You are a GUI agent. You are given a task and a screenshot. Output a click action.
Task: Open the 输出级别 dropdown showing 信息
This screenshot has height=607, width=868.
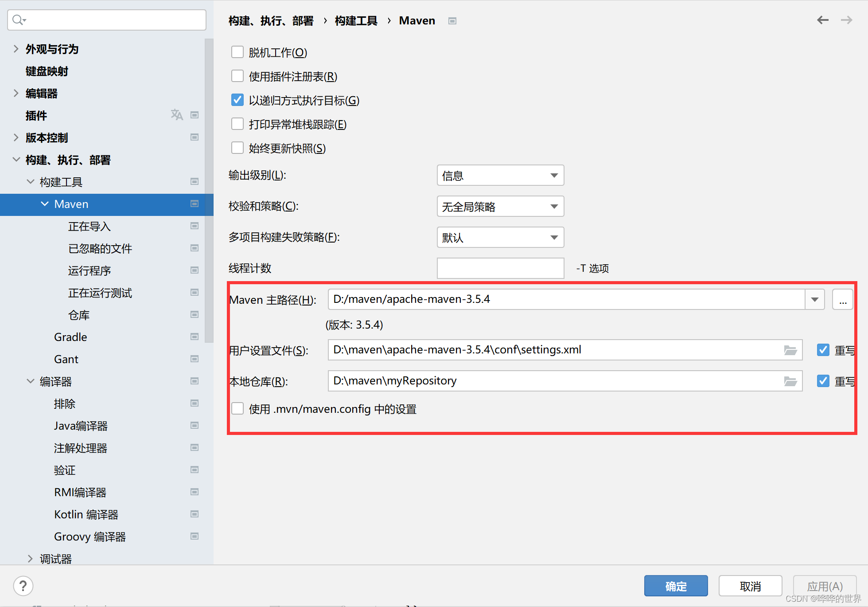point(500,176)
